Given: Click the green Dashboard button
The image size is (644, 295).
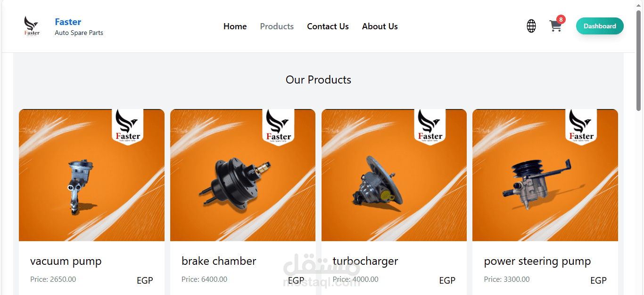Looking at the screenshot, I should [x=600, y=26].
